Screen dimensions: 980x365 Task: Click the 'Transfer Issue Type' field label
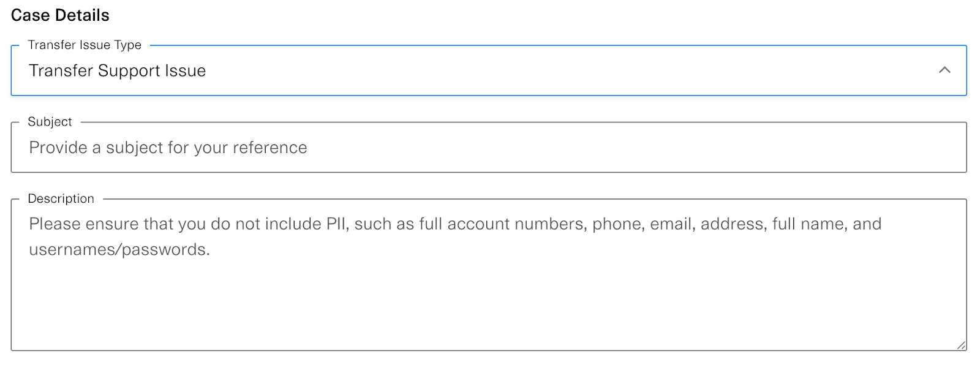click(x=85, y=45)
